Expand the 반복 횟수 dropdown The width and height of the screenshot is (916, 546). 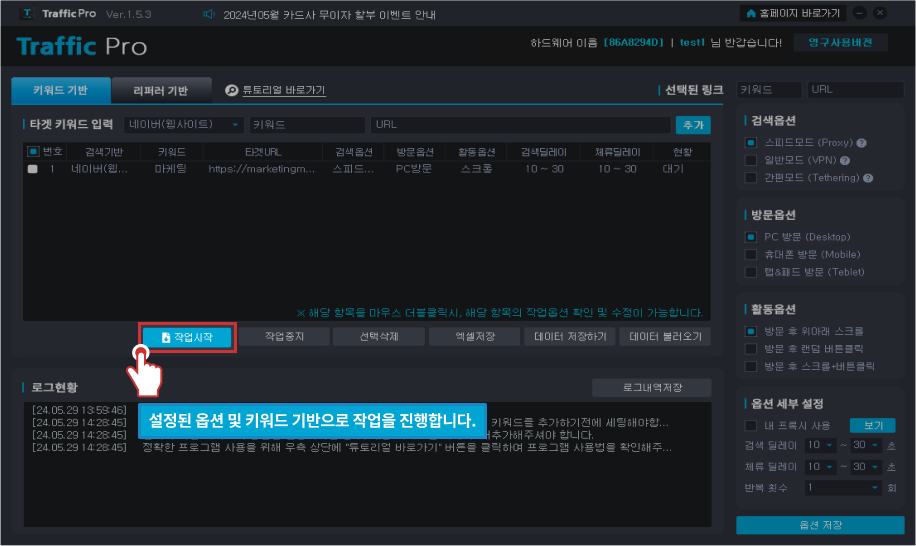(x=844, y=487)
